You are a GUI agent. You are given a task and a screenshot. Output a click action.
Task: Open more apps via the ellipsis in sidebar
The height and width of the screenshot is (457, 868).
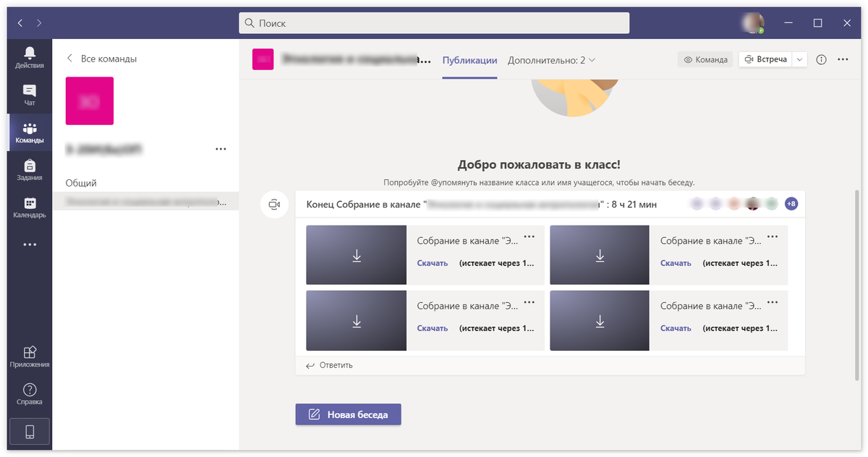pos(29,244)
